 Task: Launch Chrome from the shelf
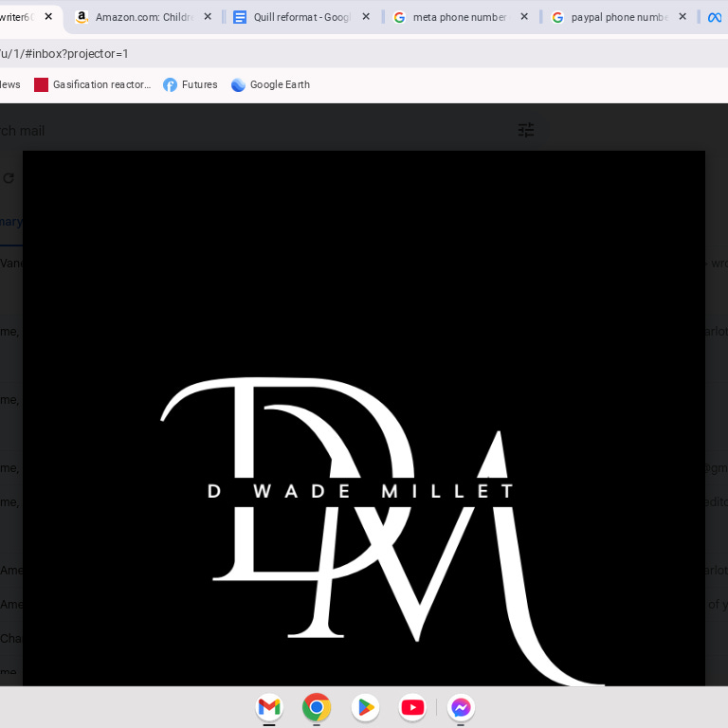[317, 707]
